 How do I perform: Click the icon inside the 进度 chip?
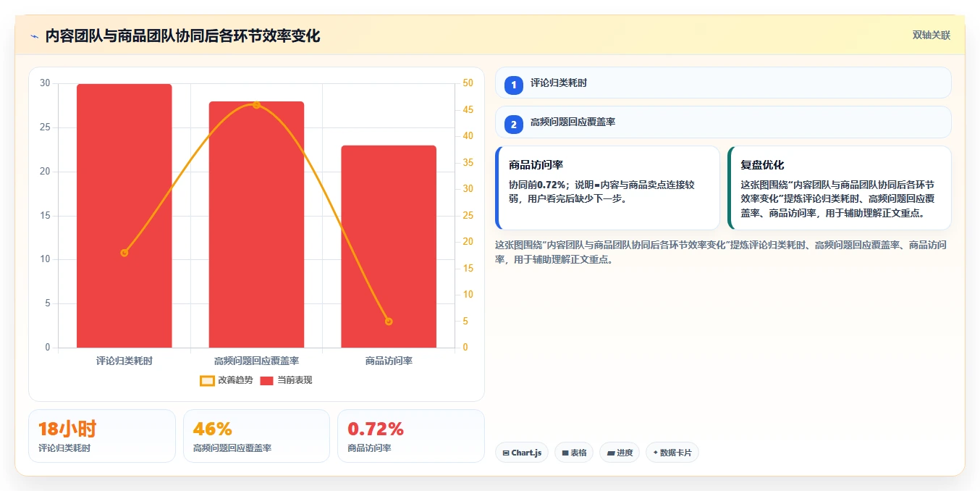coord(611,453)
